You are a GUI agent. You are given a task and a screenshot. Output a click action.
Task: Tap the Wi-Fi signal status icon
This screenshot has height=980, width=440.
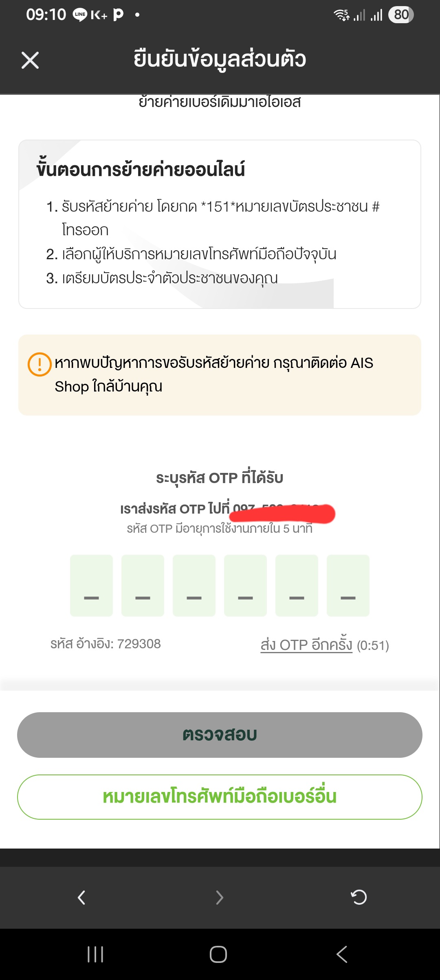(x=341, y=15)
